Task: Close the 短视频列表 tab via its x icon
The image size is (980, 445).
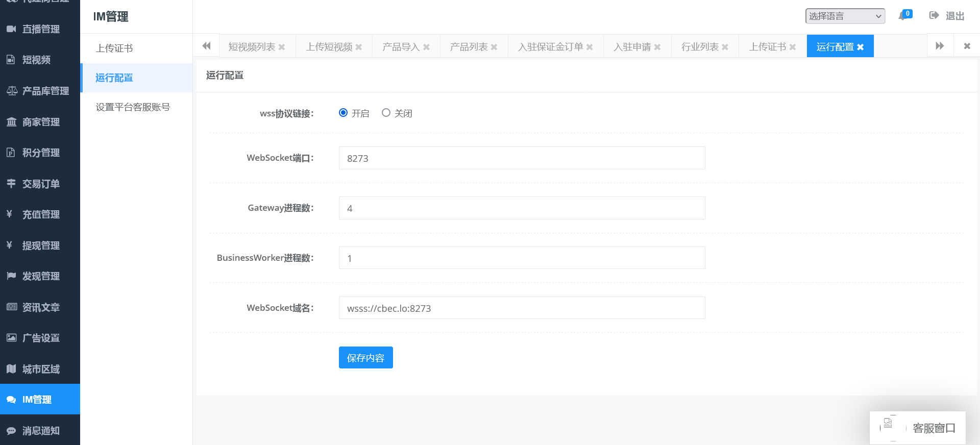Action: click(x=282, y=47)
